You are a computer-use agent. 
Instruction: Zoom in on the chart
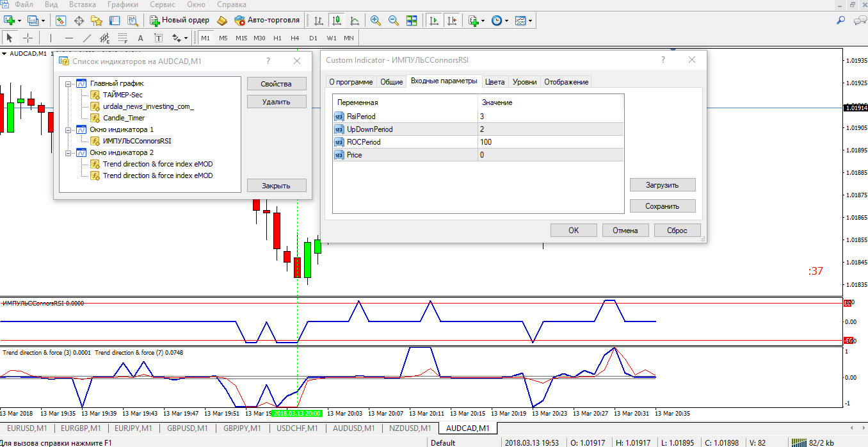[x=376, y=20]
